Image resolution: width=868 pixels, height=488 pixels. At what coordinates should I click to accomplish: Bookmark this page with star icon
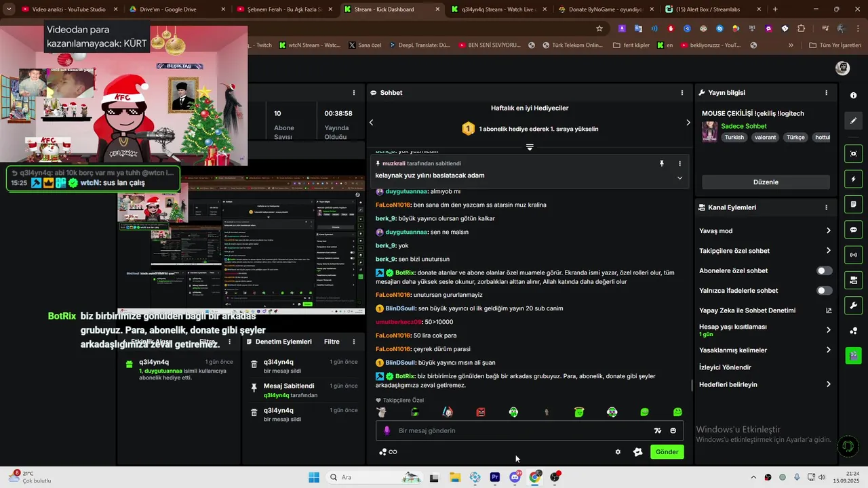[599, 28]
